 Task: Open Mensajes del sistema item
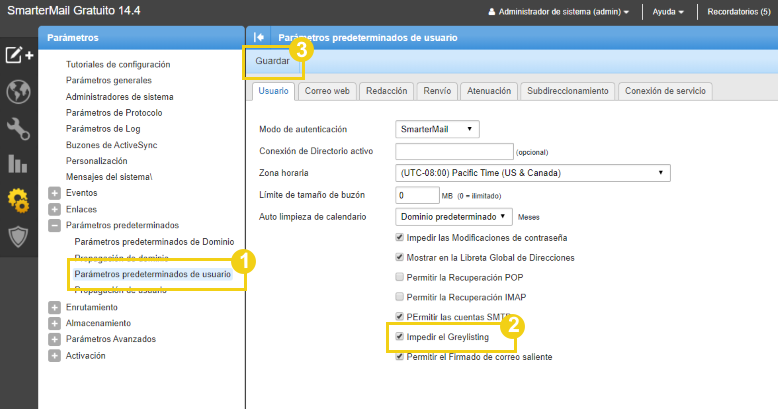(x=109, y=177)
